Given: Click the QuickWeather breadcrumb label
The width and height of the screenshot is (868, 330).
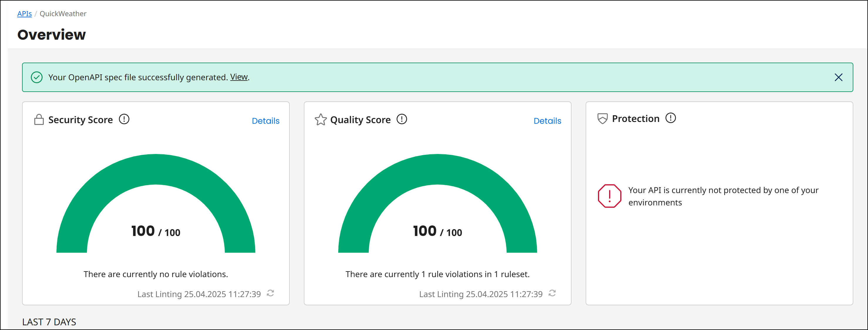Looking at the screenshot, I should click(63, 14).
